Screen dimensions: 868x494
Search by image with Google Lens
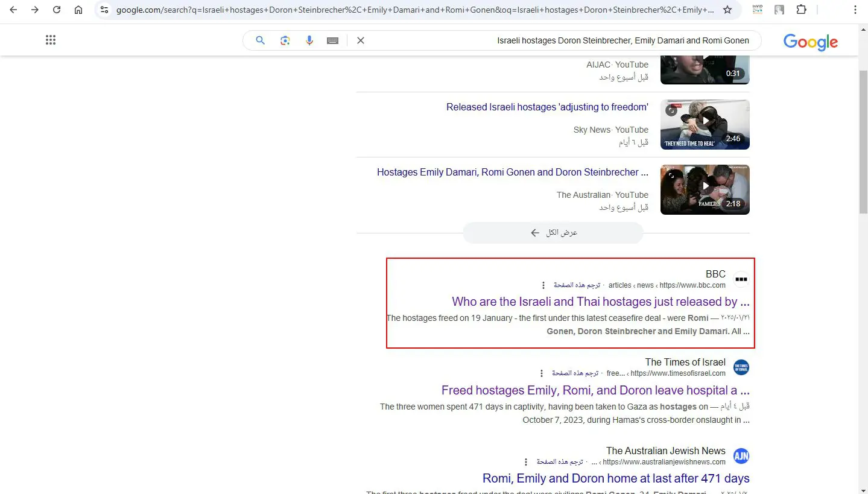click(x=285, y=40)
